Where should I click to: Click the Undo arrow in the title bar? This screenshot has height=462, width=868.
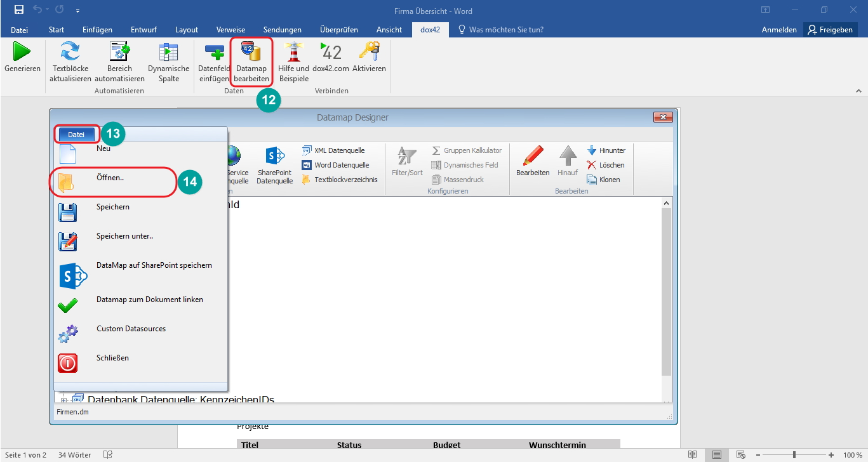tap(39, 10)
